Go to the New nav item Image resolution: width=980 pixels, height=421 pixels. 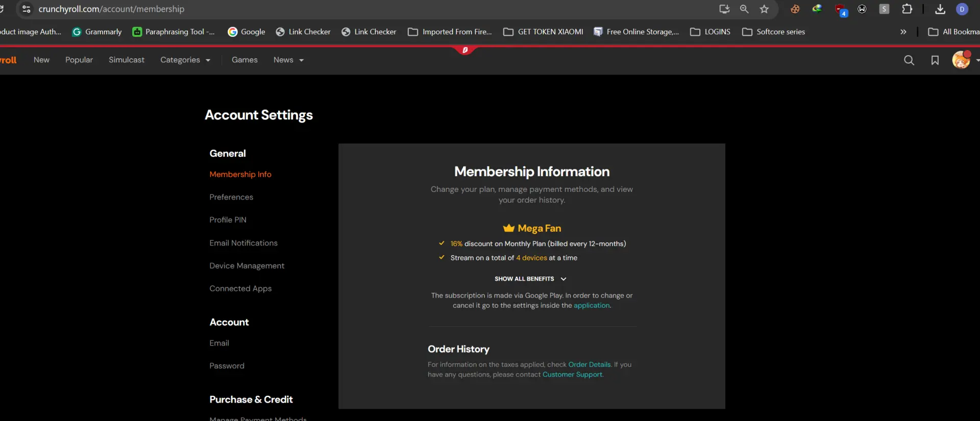[41, 60]
